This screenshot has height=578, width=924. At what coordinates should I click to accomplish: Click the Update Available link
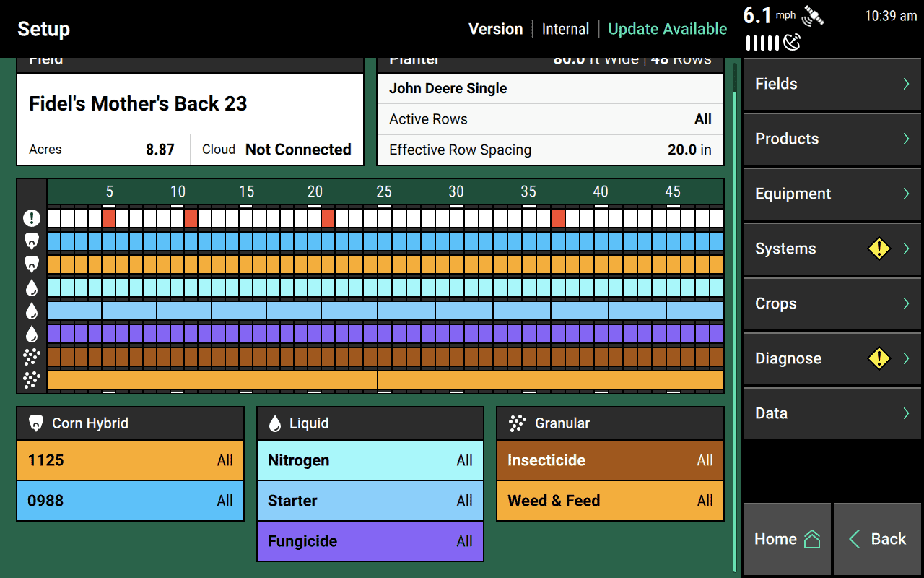tap(666, 29)
